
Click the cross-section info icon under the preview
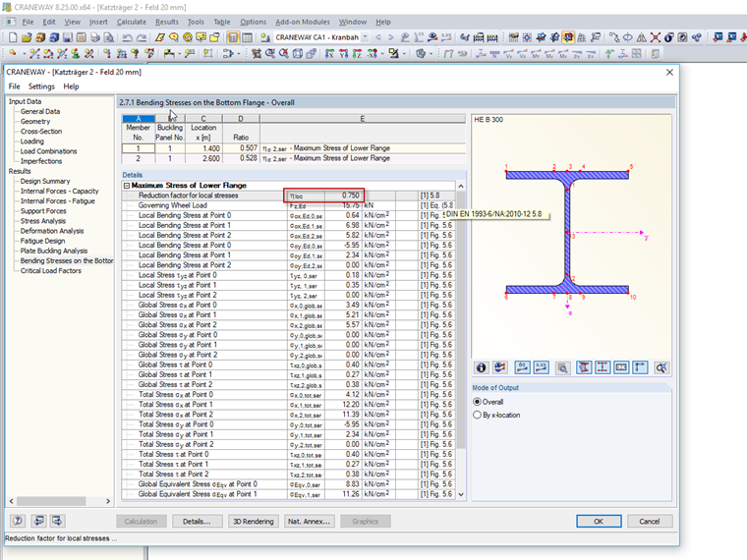point(482,367)
